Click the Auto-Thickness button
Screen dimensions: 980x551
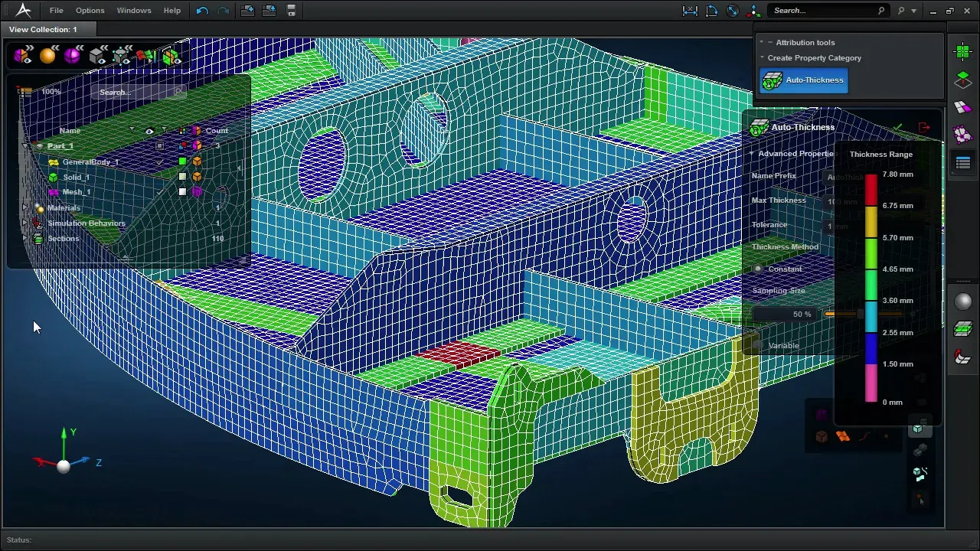click(804, 80)
